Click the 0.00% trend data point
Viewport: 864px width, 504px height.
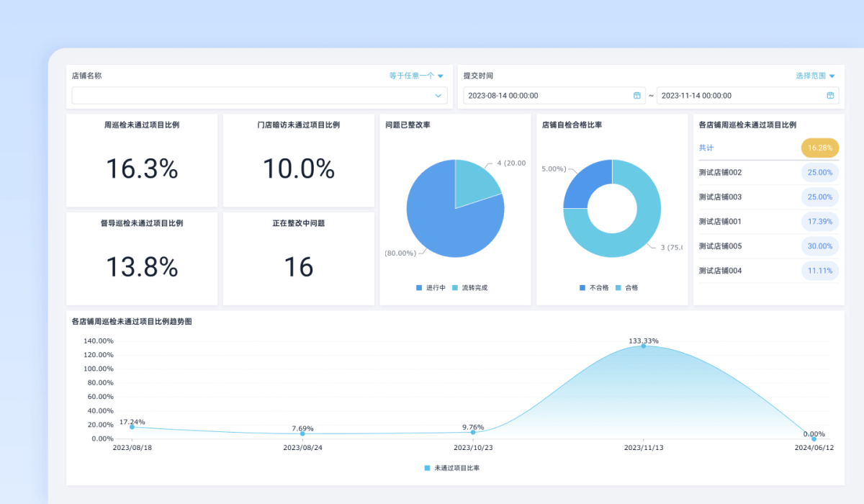point(814,438)
